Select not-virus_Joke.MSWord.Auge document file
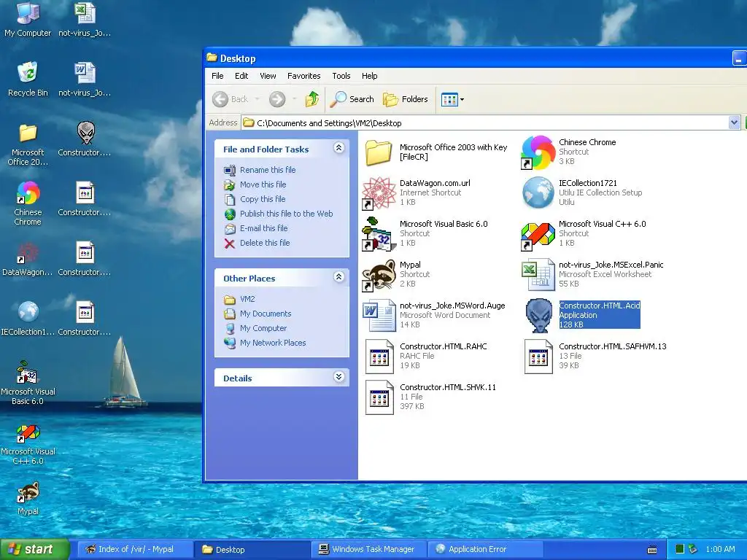The image size is (747, 560). [x=434, y=315]
